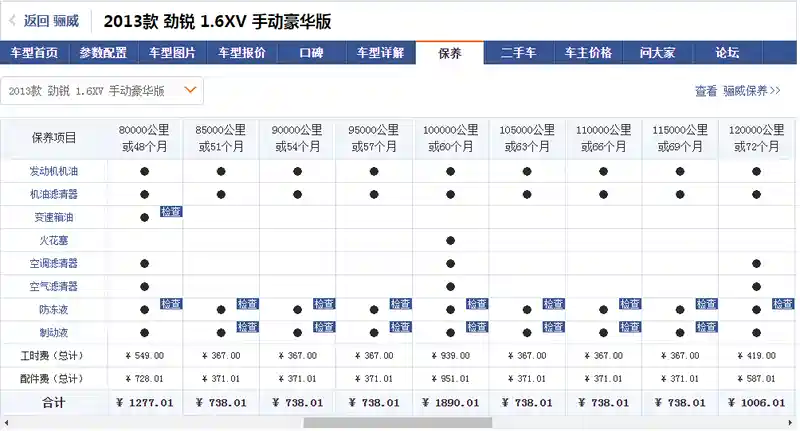Click the 火花塞 maintenance item link
The image size is (800, 431).
coord(54,240)
